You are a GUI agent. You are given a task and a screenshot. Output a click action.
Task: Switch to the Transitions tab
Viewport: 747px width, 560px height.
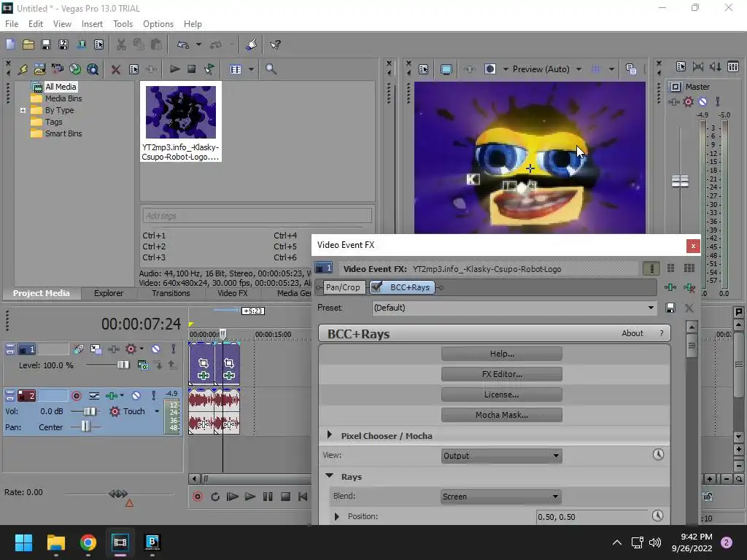pos(171,293)
